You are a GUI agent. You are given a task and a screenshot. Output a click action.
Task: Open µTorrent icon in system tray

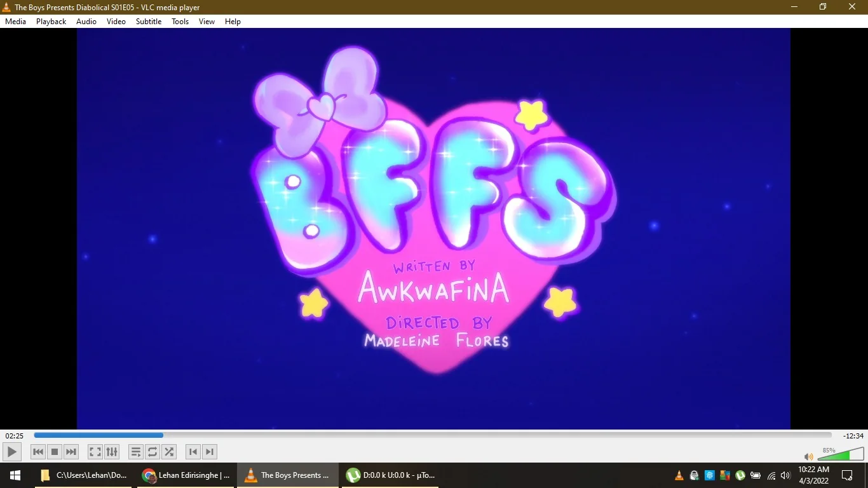740,475
